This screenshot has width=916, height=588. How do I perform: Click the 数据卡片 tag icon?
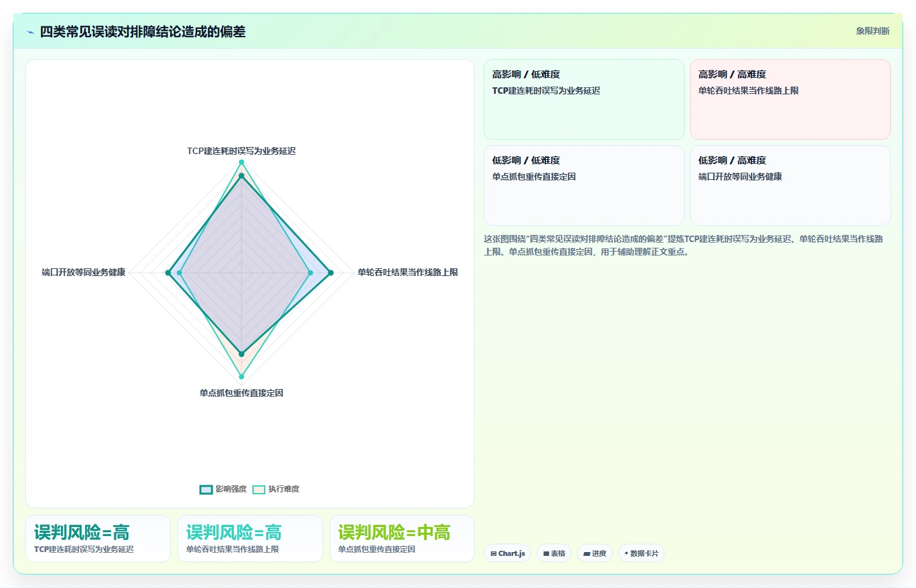(626, 553)
